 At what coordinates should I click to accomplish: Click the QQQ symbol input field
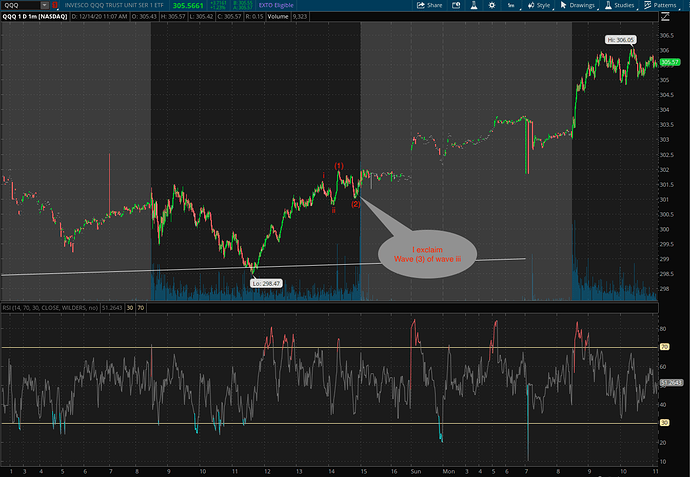click(20, 5)
